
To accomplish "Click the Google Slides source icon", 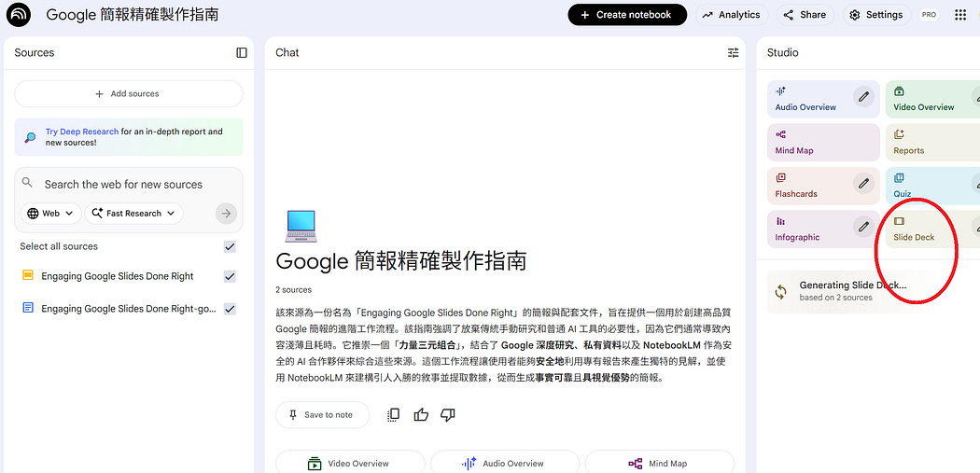I will point(27,275).
